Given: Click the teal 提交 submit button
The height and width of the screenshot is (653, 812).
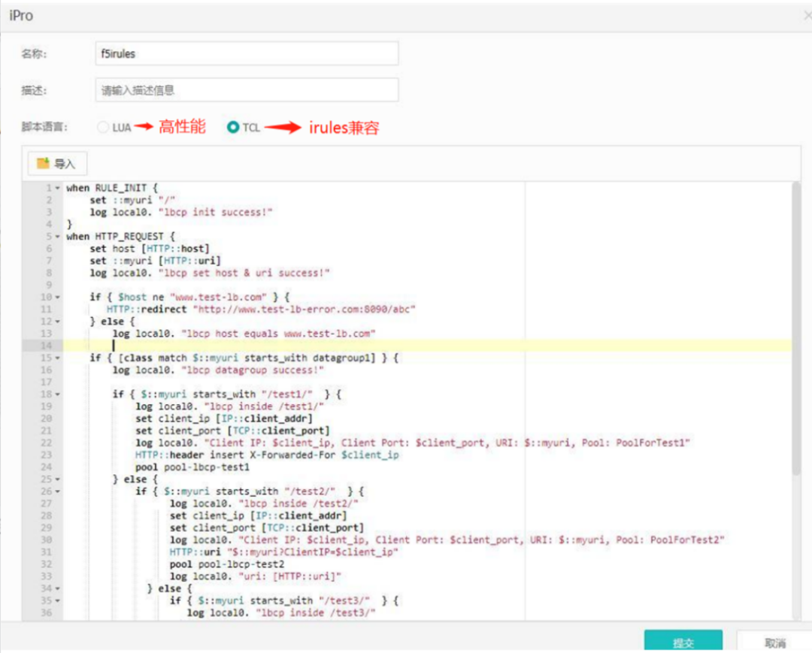Looking at the screenshot, I should coord(683,642).
